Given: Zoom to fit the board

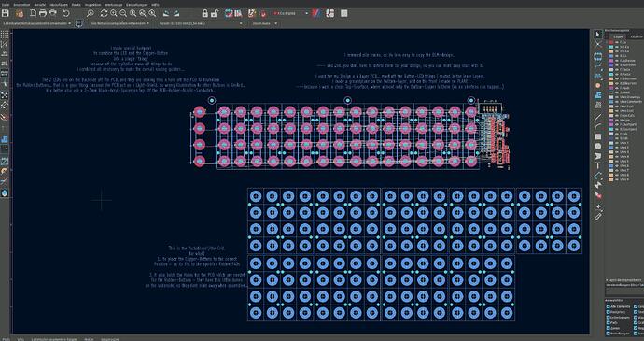Looking at the screenshot, I should click(133, 14).
